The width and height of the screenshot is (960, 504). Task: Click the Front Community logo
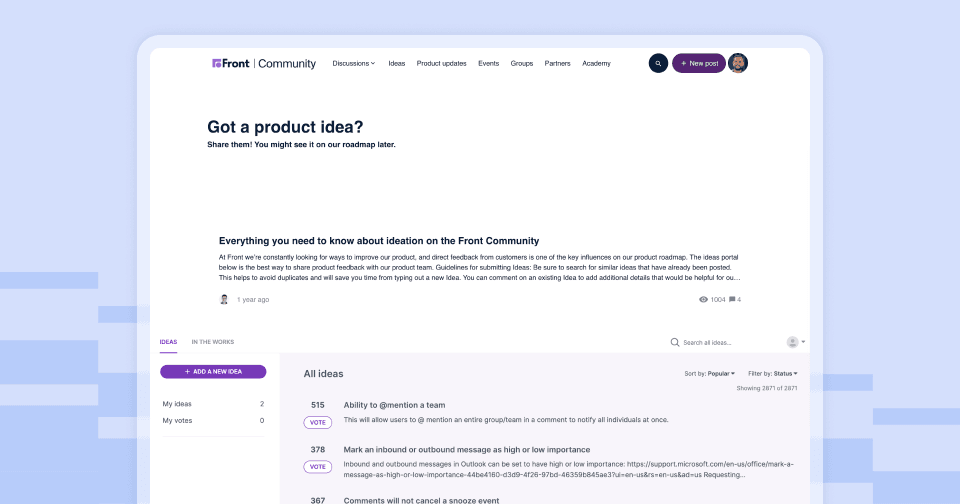(264, 64)
